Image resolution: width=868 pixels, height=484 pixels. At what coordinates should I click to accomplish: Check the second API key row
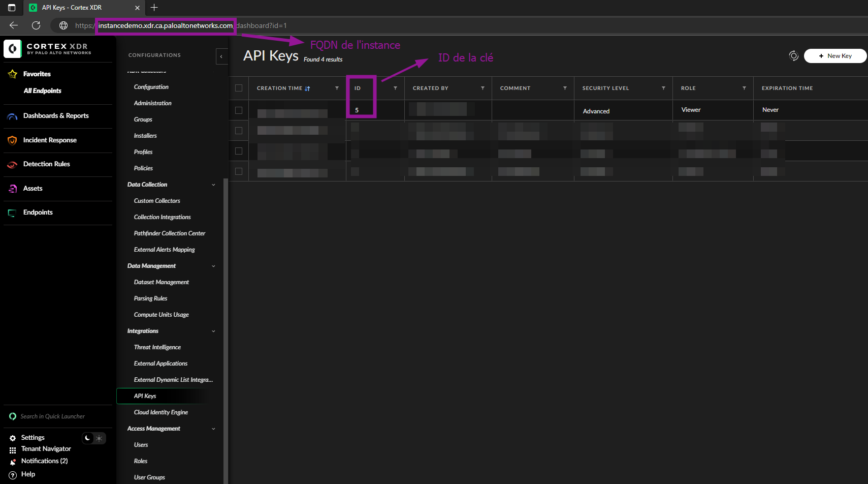click(x=239, y=131)
